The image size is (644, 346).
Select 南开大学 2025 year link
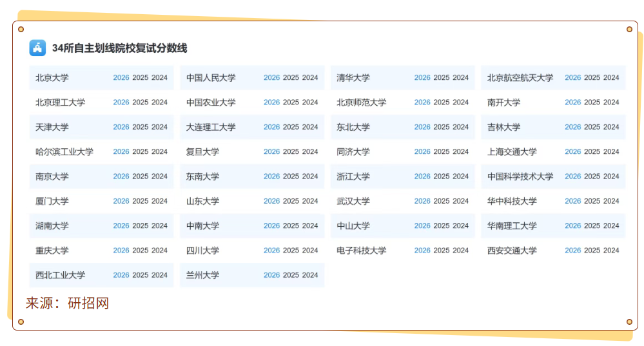coord(592,102)
